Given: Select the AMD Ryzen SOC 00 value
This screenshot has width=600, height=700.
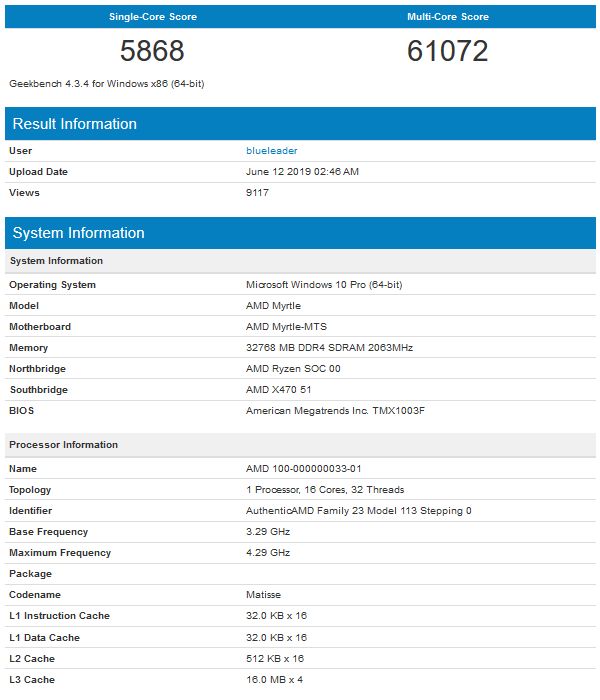Looking at the screenshot, I should point(293,369).
